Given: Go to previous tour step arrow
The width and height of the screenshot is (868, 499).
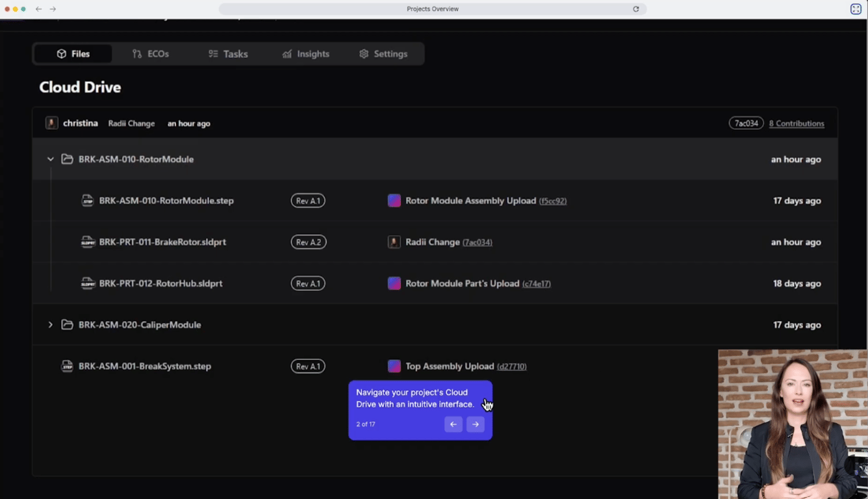Looking at the screenshot, I should (x=453, y=424).
